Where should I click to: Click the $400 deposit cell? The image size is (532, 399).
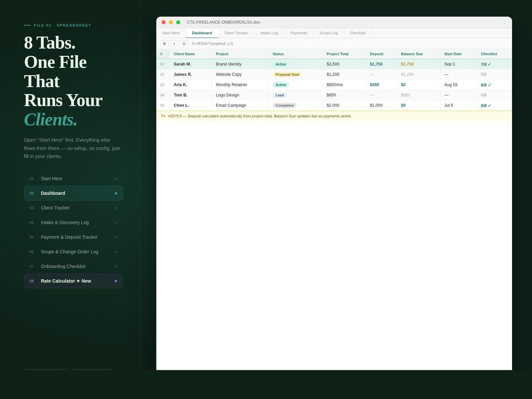(381, 85)
